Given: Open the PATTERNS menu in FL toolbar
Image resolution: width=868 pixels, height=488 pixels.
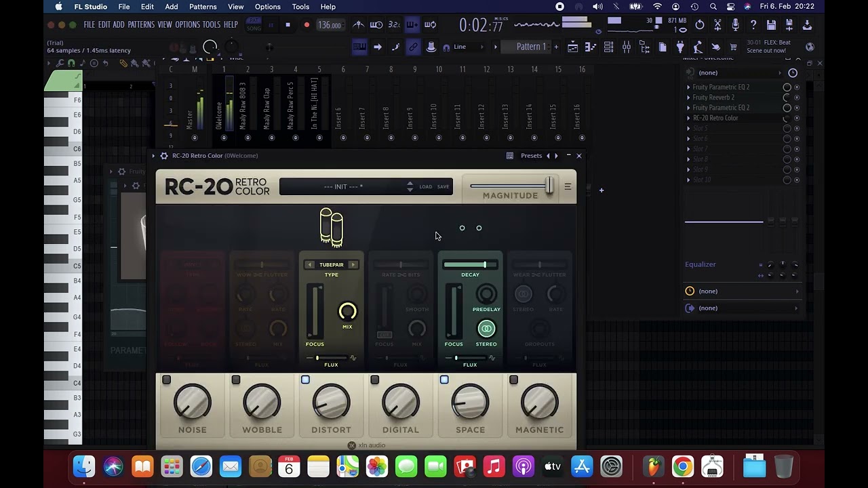Looking at the screenshot, I should coord(141,25).
